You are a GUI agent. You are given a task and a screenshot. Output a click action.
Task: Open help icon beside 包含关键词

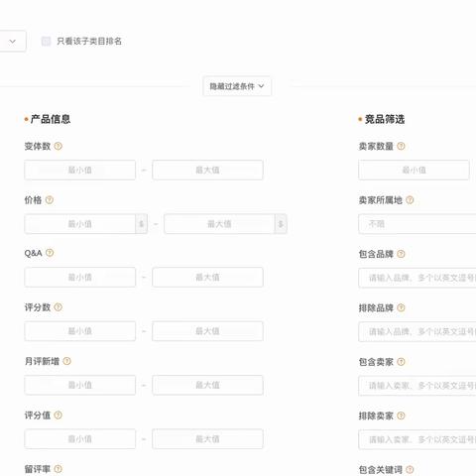(410, 469)
